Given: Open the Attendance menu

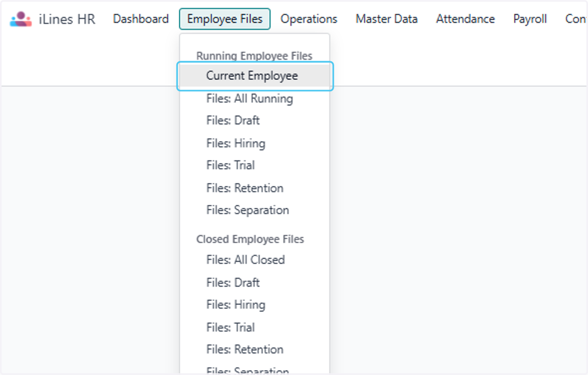Looking at the screenshot, I should [465, 19].
